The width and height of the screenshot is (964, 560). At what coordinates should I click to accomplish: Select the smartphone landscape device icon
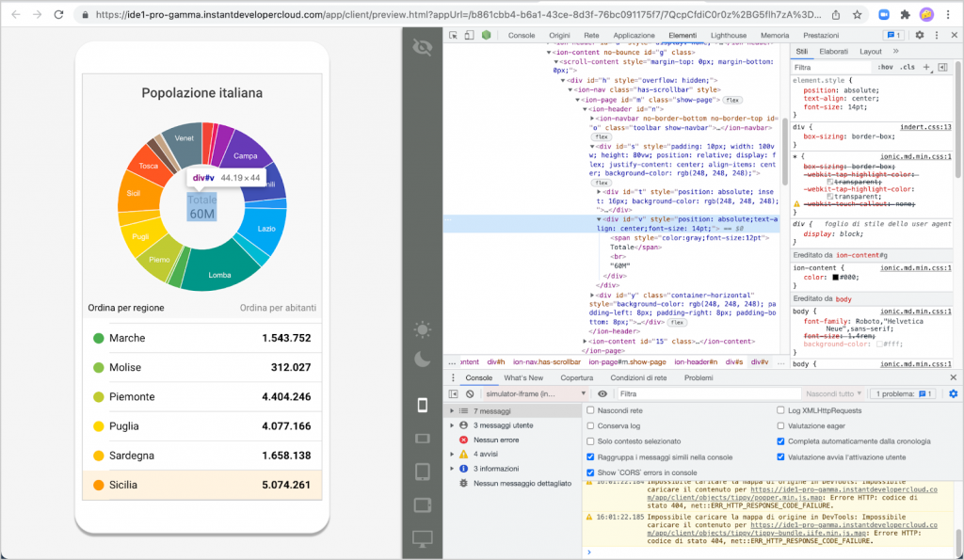tap(423, 439)
